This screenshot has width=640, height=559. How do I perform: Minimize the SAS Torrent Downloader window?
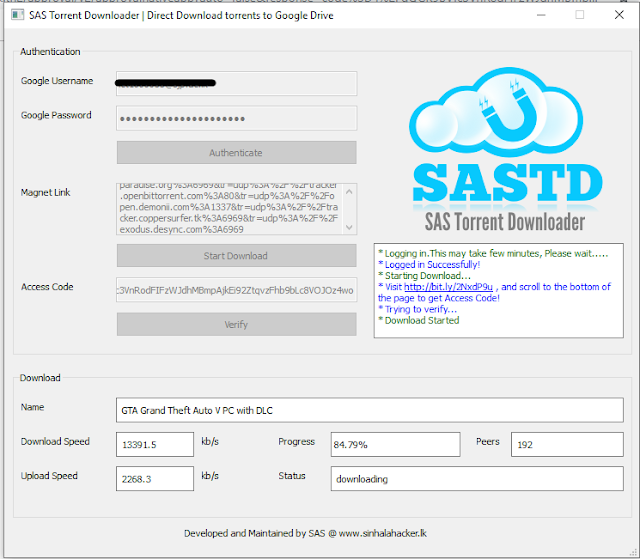(538, 15)
